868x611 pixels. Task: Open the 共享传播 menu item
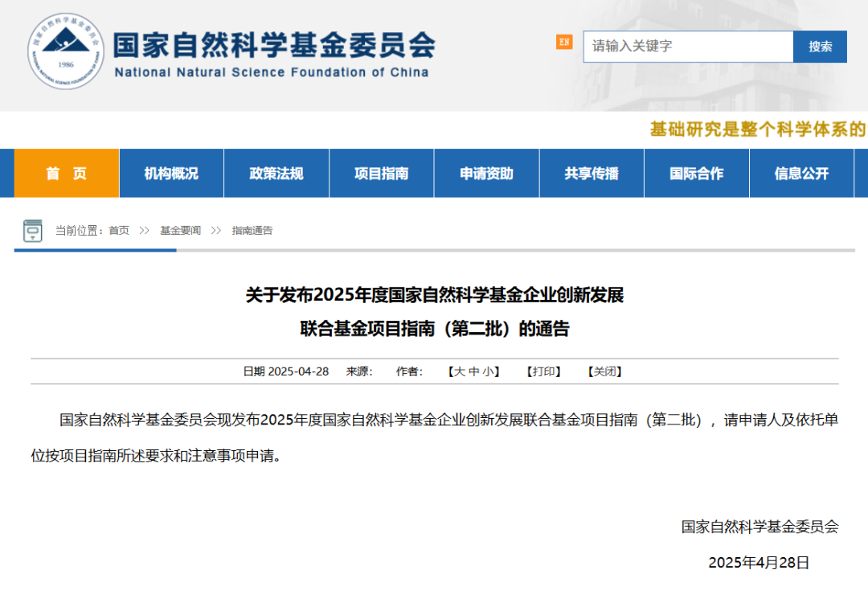[x=592, y=174]
